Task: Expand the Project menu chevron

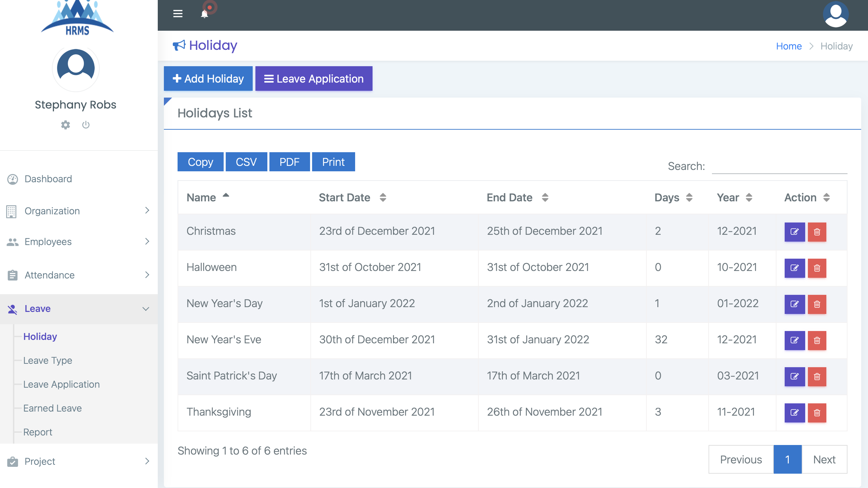Action: (147, 461)
